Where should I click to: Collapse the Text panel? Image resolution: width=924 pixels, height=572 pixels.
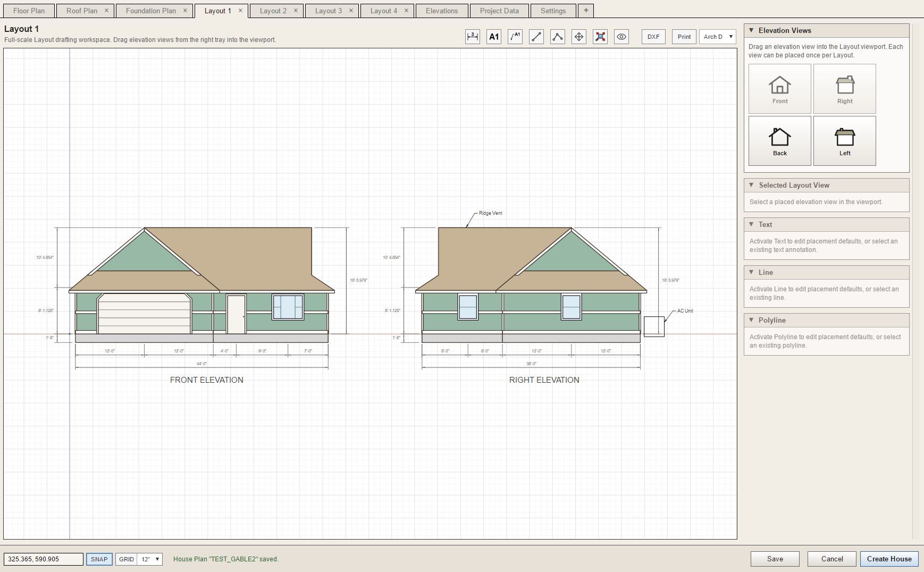point(751,224)
